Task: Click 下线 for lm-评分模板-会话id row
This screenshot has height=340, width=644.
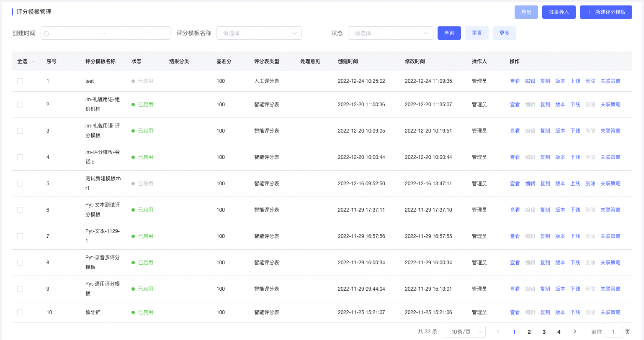Action: 575,157
